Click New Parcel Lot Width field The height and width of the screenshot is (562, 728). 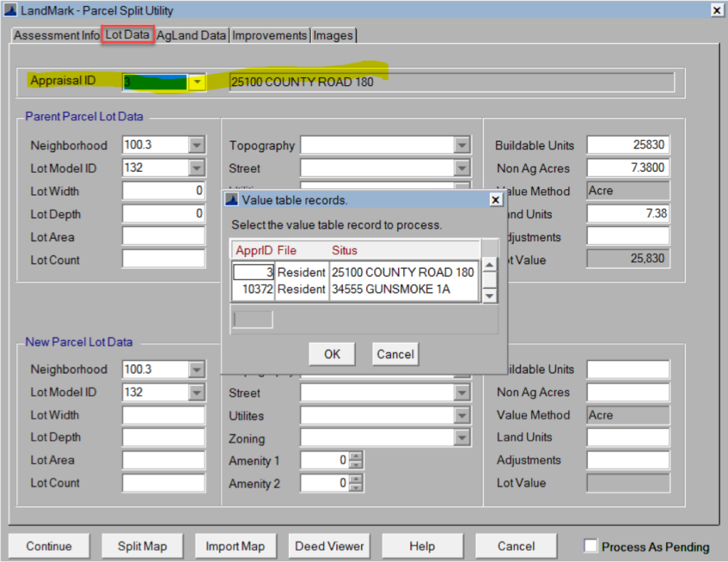[163, 415]
